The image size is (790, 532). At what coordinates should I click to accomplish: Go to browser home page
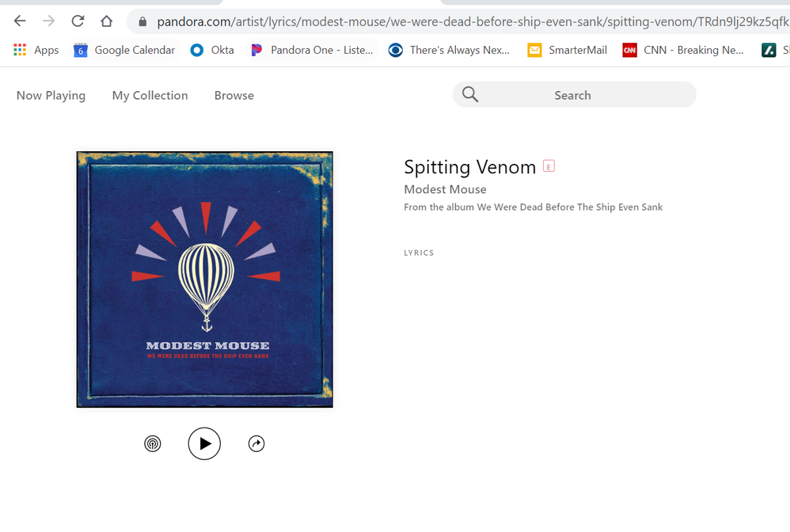pyautogui.click(x=106, y=21)
